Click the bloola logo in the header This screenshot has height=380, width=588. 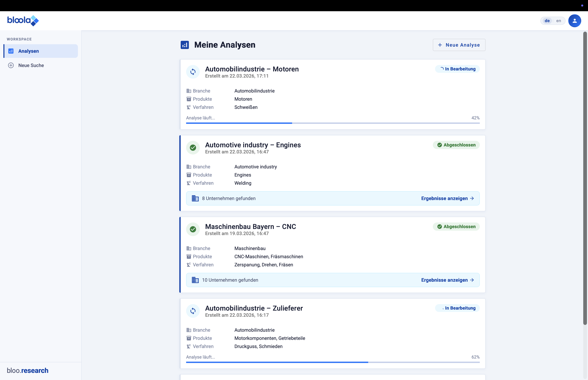tap(23, 21)
